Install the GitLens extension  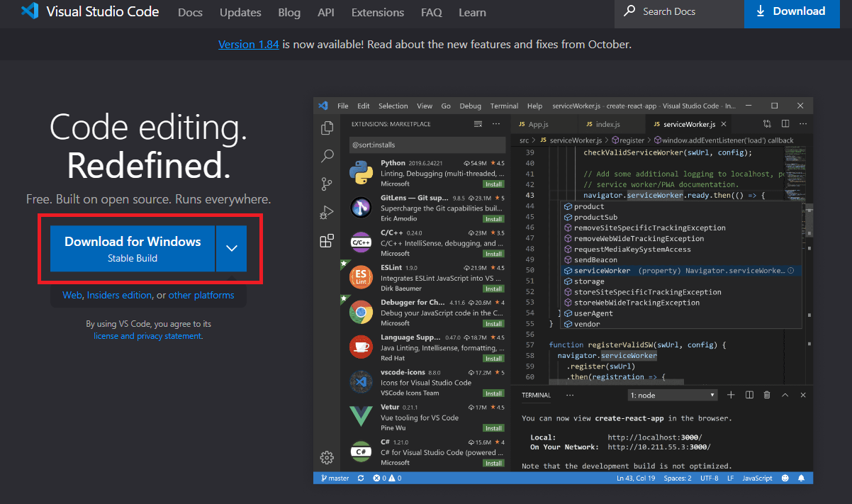point(493,218)
